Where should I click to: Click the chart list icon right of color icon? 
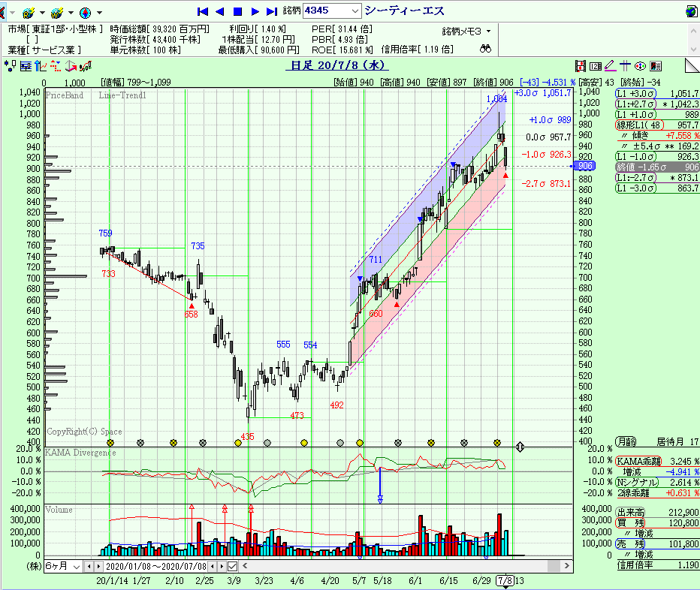point(656,66)
